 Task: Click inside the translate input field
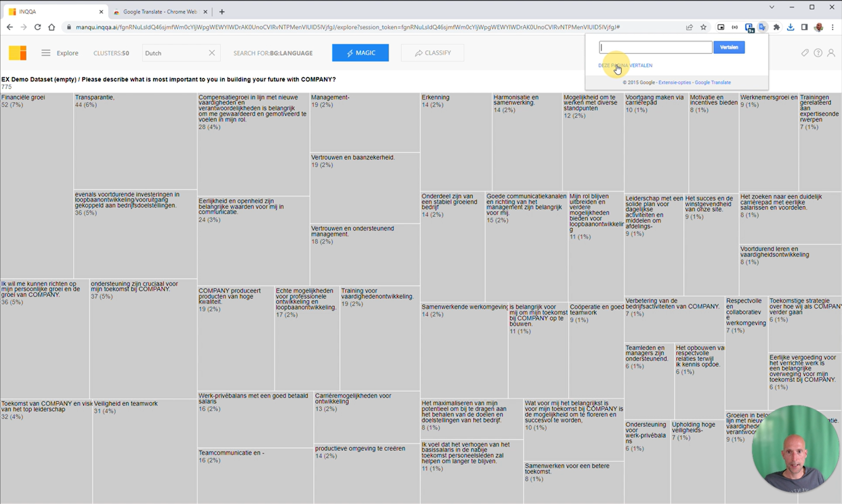click(x=655, y=47)
